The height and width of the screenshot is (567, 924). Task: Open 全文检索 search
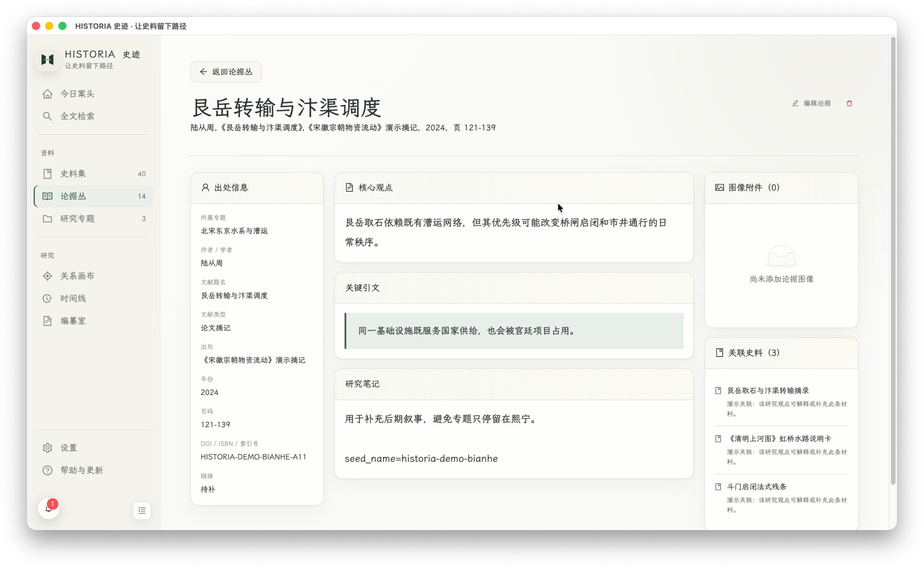(93, 116)
